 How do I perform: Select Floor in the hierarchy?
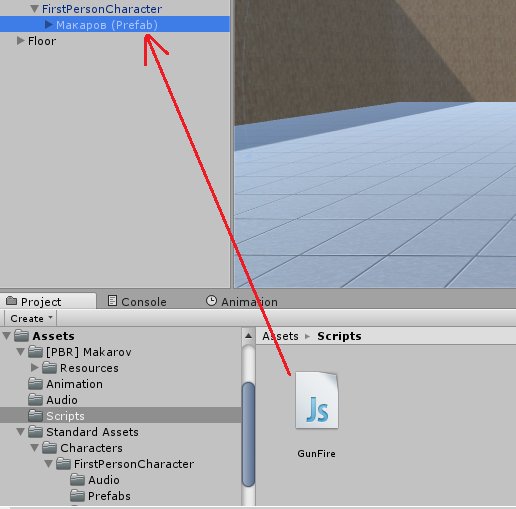[42, 41]
